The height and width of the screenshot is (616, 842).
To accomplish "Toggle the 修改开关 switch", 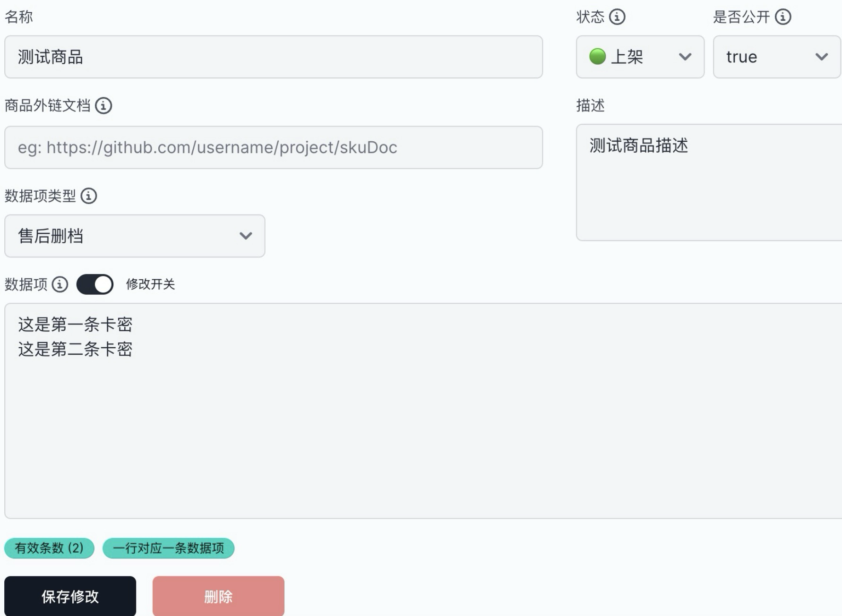I will 95,284.
